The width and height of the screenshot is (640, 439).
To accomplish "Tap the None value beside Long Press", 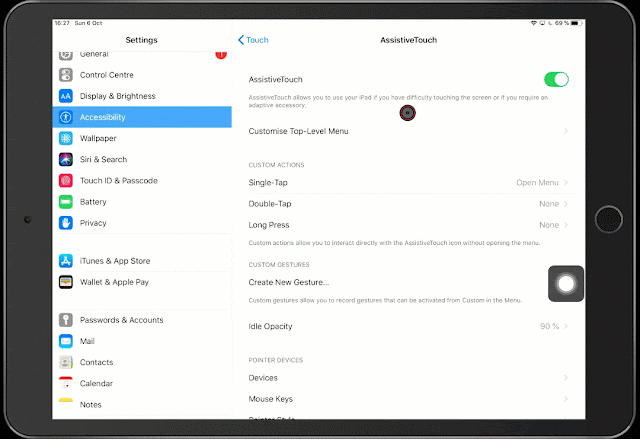I will pos(549,225).
